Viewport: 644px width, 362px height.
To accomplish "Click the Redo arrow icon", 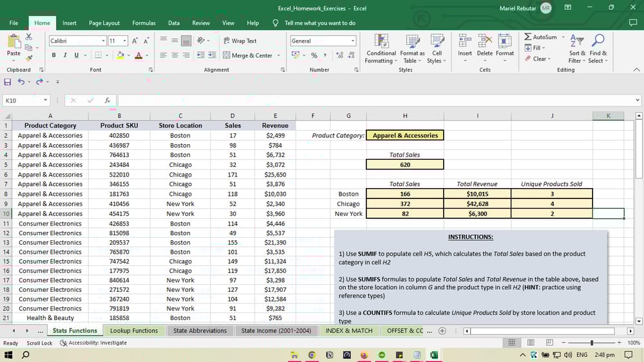I will click(39, 82).
